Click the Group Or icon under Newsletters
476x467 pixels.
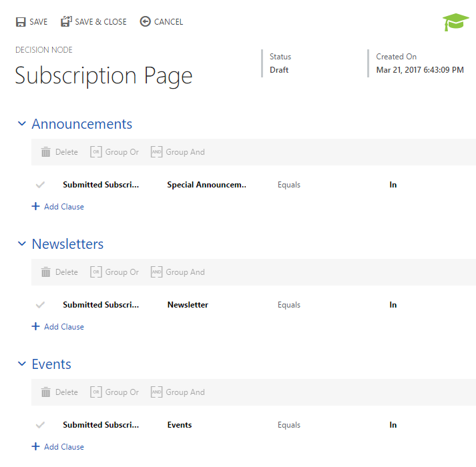click(x=96, y=272)
